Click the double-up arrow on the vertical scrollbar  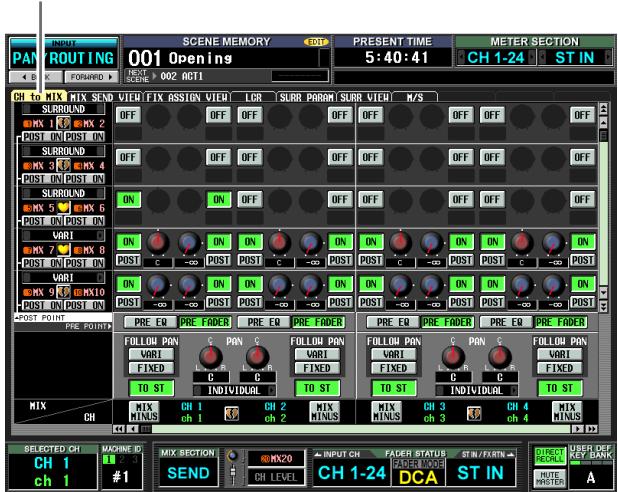click(x=603, y=109)
